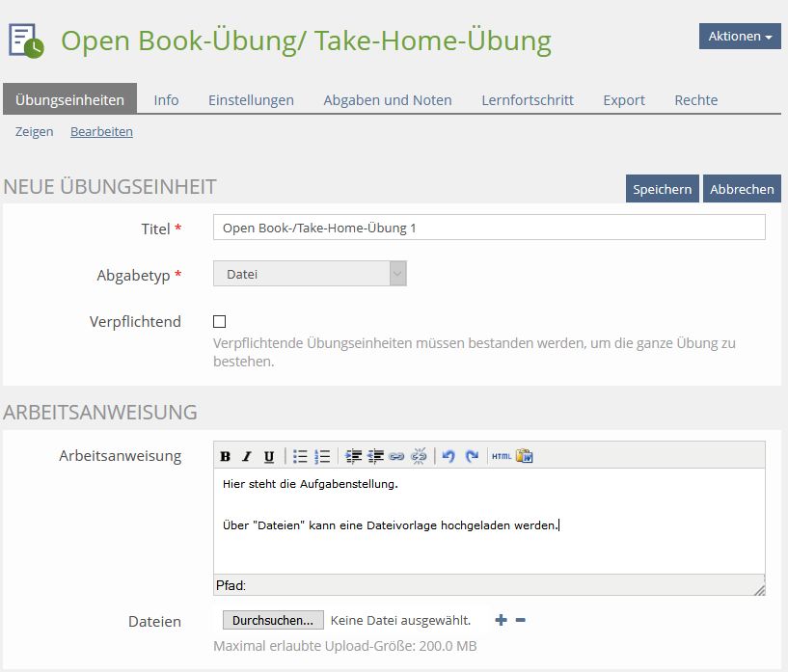This screenshot has height=672, width=788.
Task: Click the paste from Word icon
Action: coord(524,456)
